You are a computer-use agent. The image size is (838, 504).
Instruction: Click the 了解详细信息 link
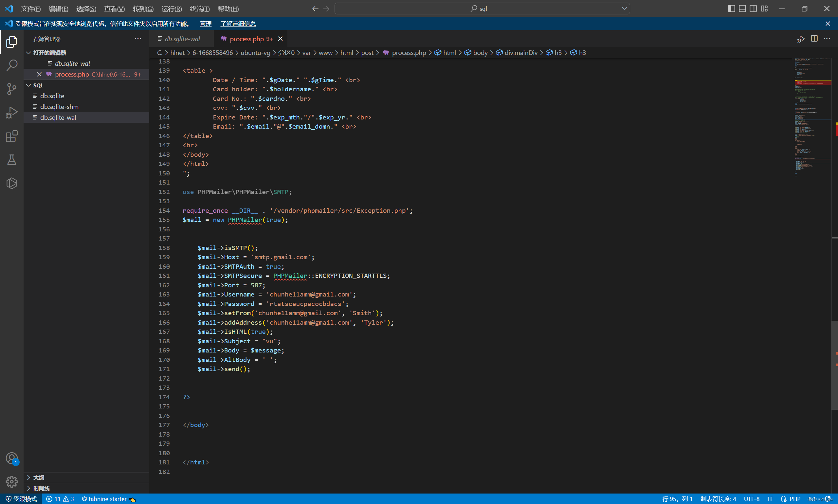point(238,24)
